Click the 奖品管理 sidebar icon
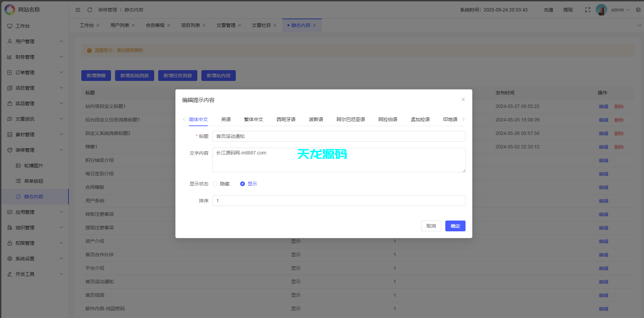The height and width of the screenshot is (318, 644). [9, 103]
